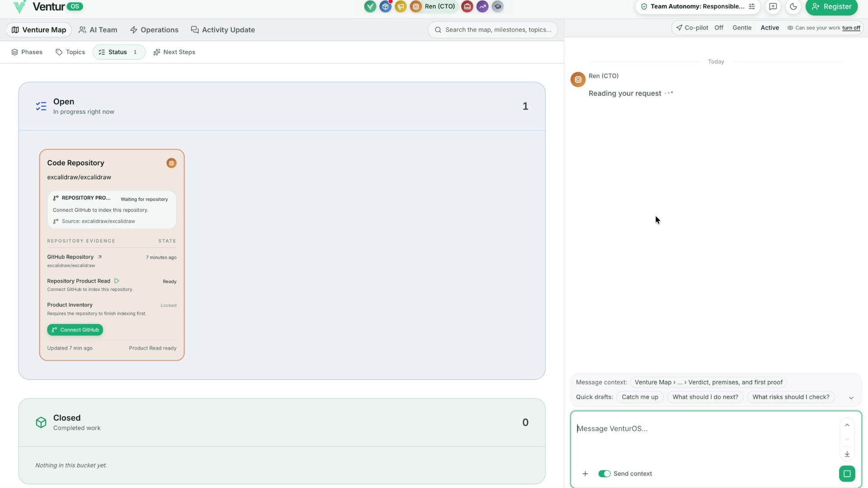Select the green checkmark agent avatar

point(370,6)
